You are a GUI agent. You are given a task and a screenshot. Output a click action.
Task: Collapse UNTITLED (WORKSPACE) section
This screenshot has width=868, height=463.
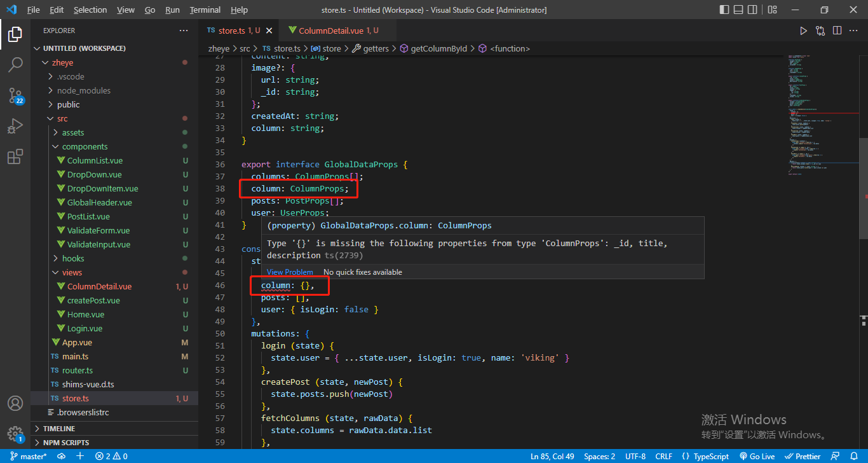point(84,48)
